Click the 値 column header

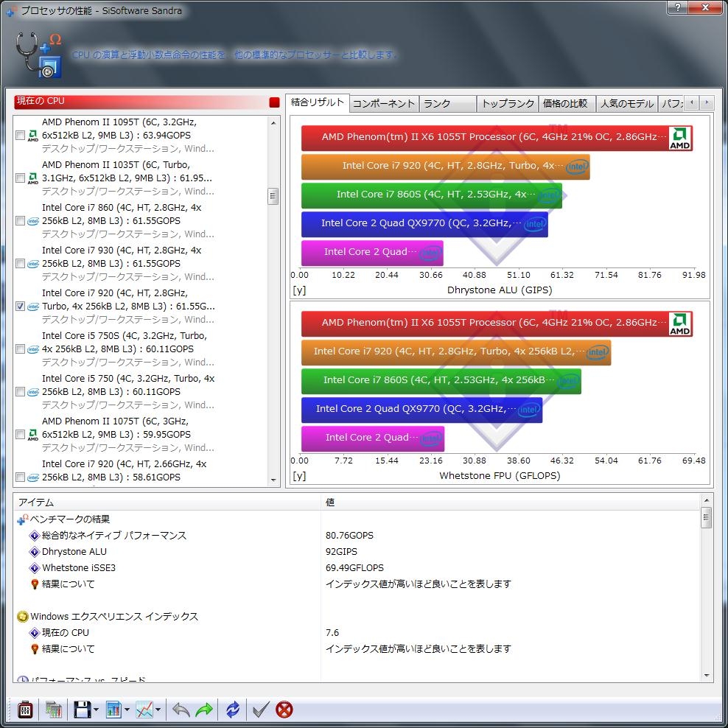click(x=510, y=503)
